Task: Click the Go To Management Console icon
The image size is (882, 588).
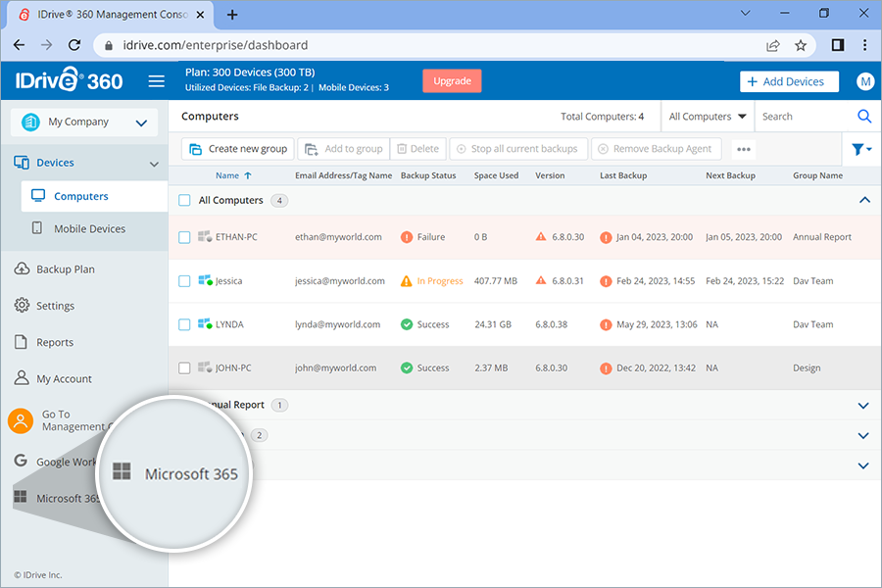Action: point(20,420)
